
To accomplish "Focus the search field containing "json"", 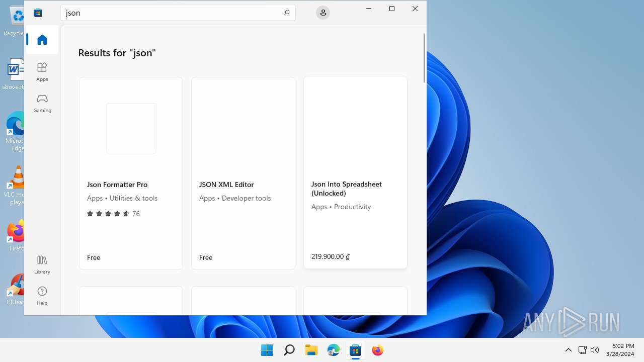I will (178, 13).
